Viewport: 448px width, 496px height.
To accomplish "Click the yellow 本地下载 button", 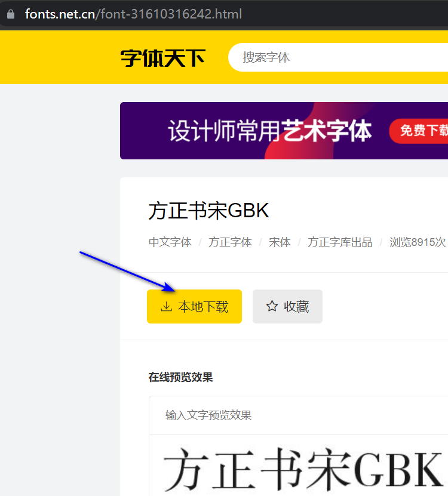I will click(x=194, y=307).
